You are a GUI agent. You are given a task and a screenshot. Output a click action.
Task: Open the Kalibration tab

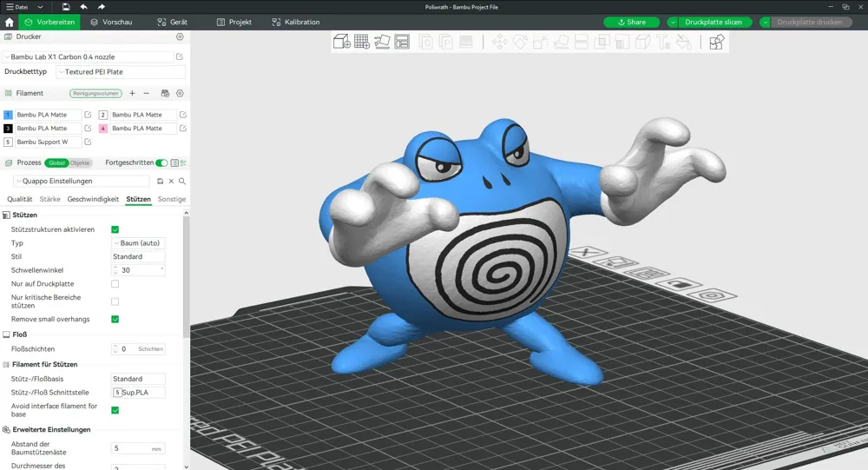[296, 23]
